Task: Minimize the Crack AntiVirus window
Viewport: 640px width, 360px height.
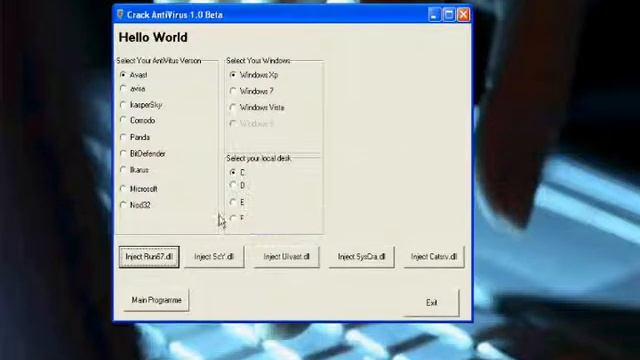Action: (x=433, y=15)
